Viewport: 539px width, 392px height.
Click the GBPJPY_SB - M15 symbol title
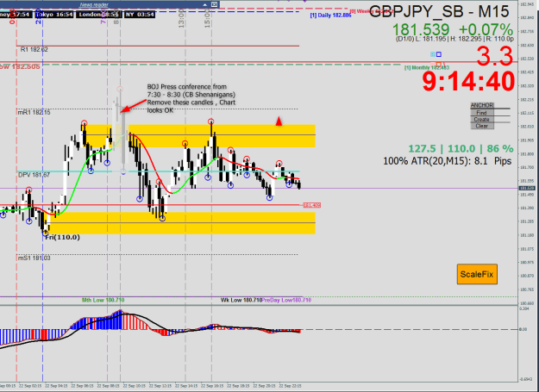[x=439, y=12]
